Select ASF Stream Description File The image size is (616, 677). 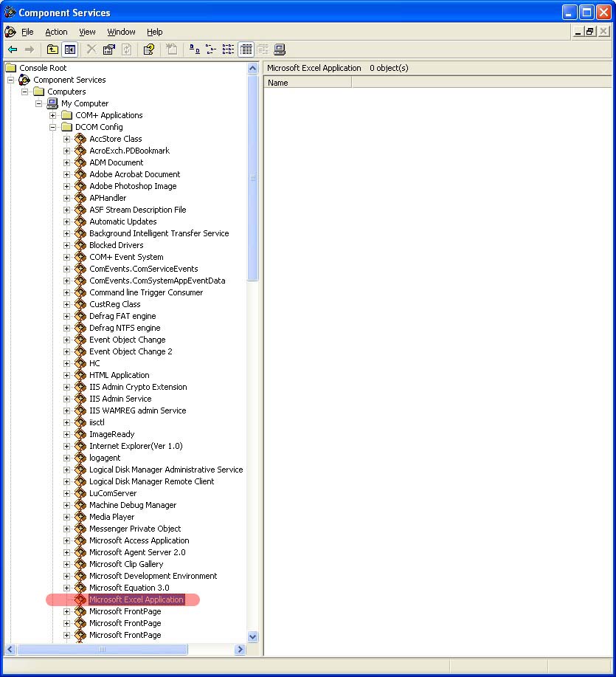(138, 210)
